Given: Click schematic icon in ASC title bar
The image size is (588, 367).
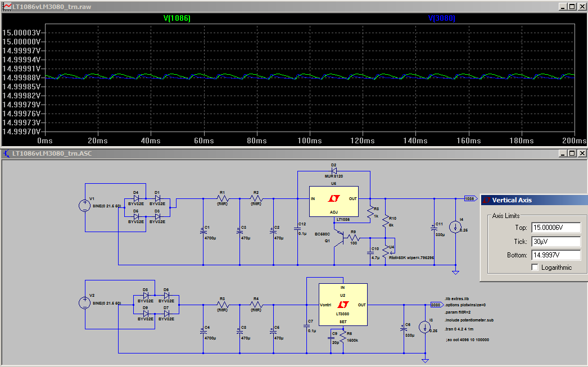Looking at the screenshot, I should (x=7, y=153).
